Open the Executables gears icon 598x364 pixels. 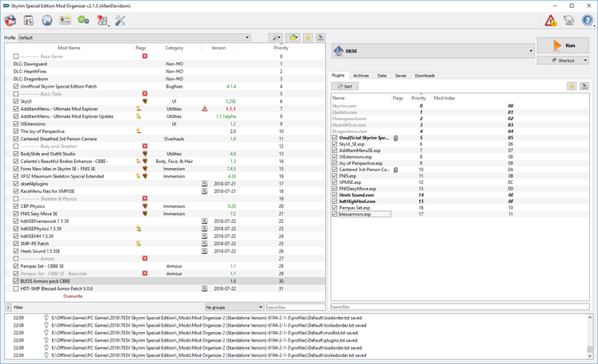(83, 20)
